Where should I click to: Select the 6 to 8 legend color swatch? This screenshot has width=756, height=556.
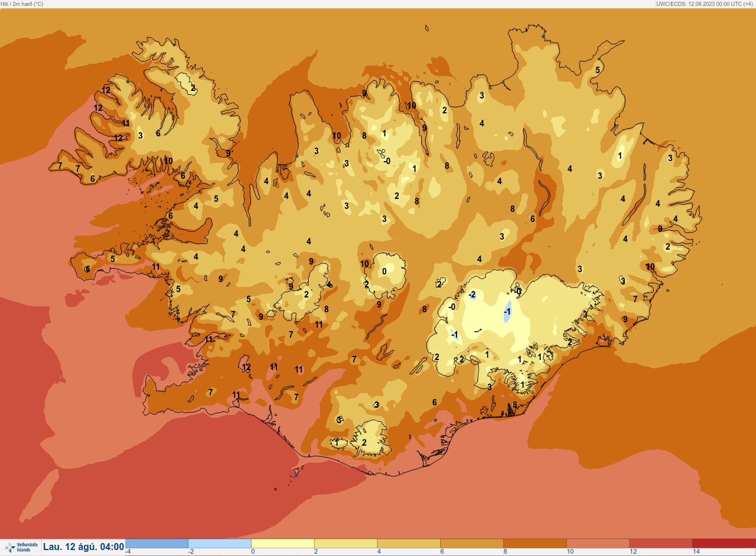click(472, 544)
